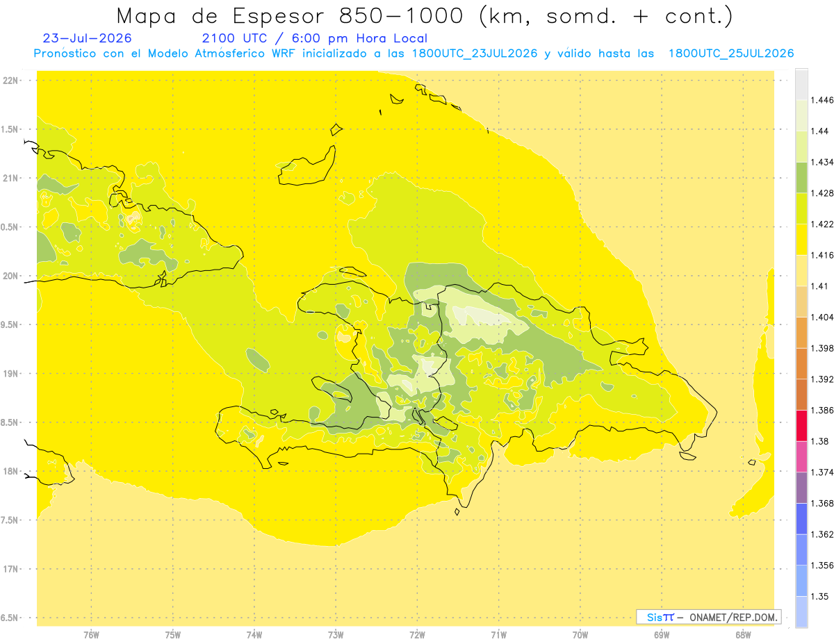Click the legend value '1.398'

click(x=822, y=348)
